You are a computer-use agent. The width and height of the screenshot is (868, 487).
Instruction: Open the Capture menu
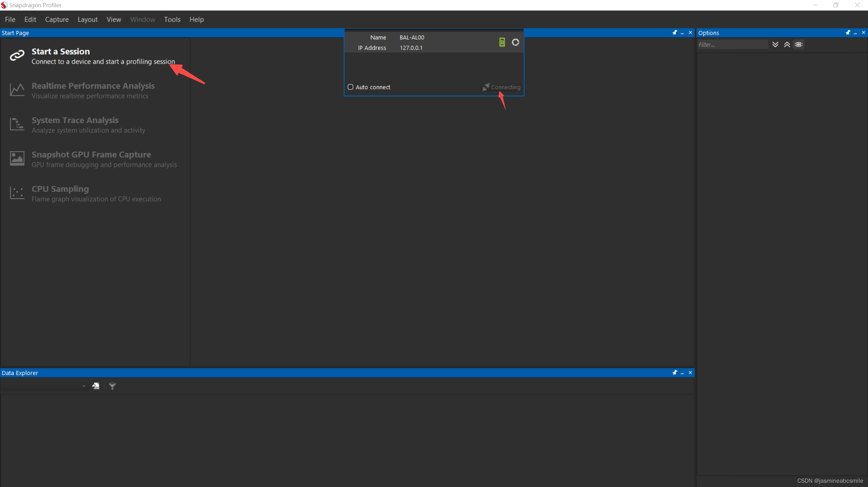pyautogui.click(x=57, y=19)
